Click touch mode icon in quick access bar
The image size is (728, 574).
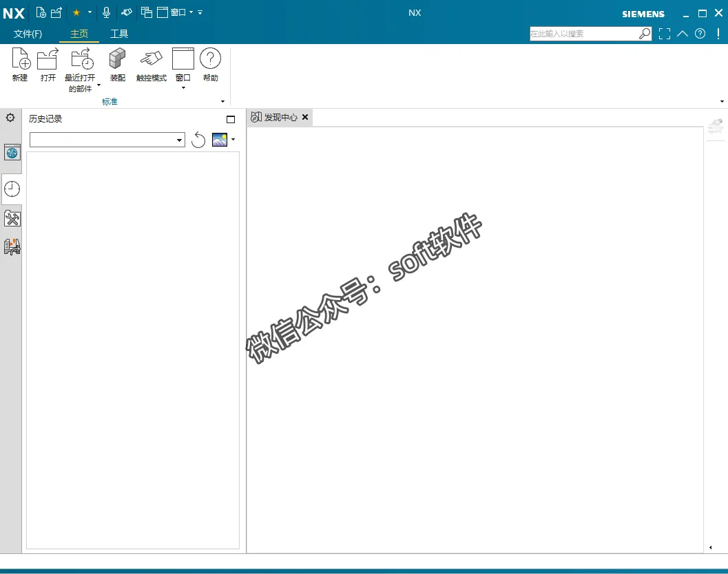[126, 12]
